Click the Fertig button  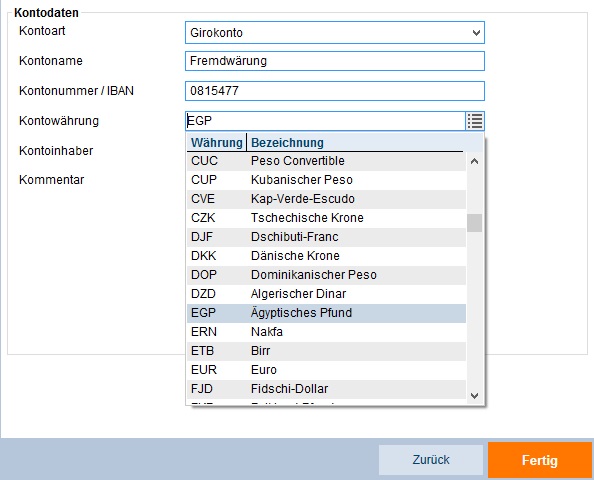coord(539,460)
